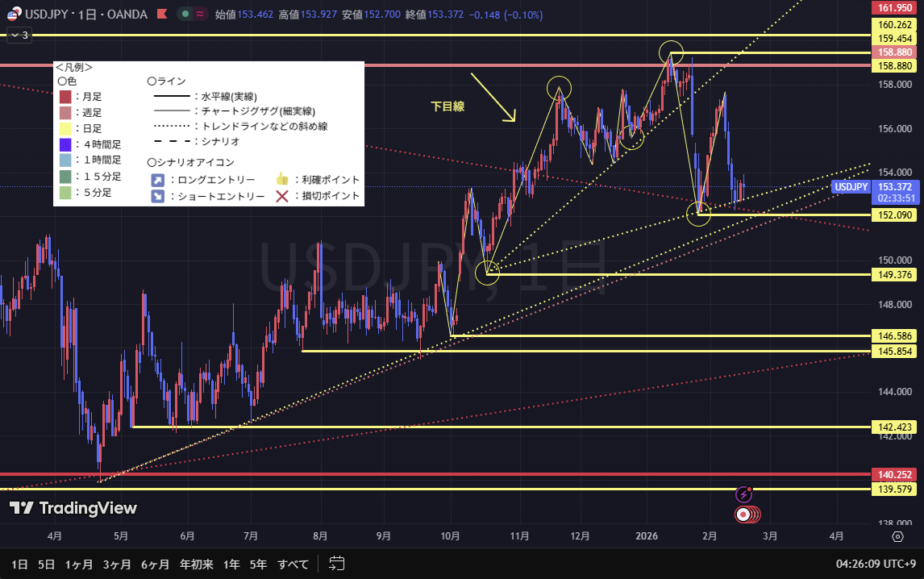This screenshot has width=924, height=579.
Task: Open timezone menu at 04:26:09 UTC+9
Action: coord(876,564)
